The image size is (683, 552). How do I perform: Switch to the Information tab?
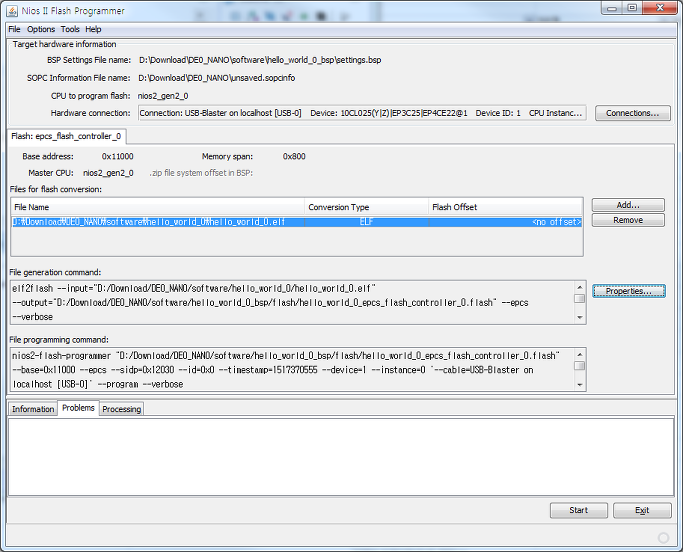coord(33,409)
